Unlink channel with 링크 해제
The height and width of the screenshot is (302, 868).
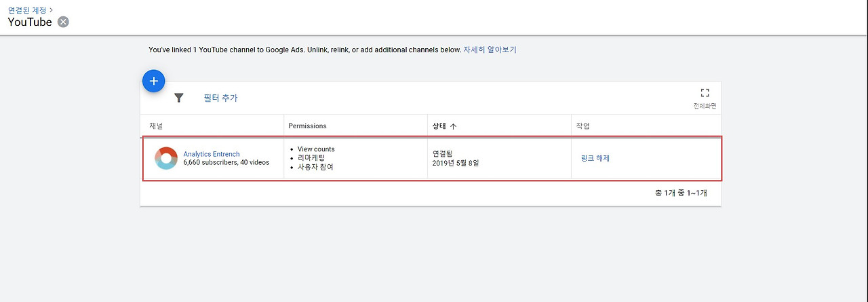[x=595, y=158]
